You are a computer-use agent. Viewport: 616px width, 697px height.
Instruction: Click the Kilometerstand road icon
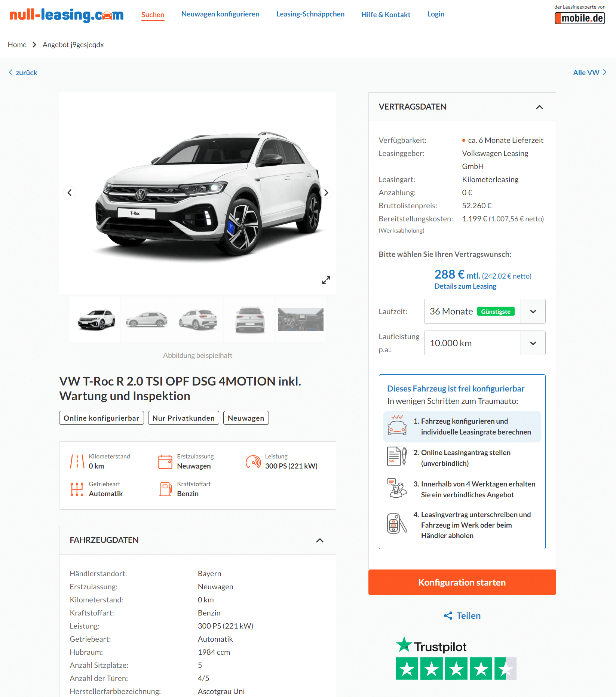[77, 461]
